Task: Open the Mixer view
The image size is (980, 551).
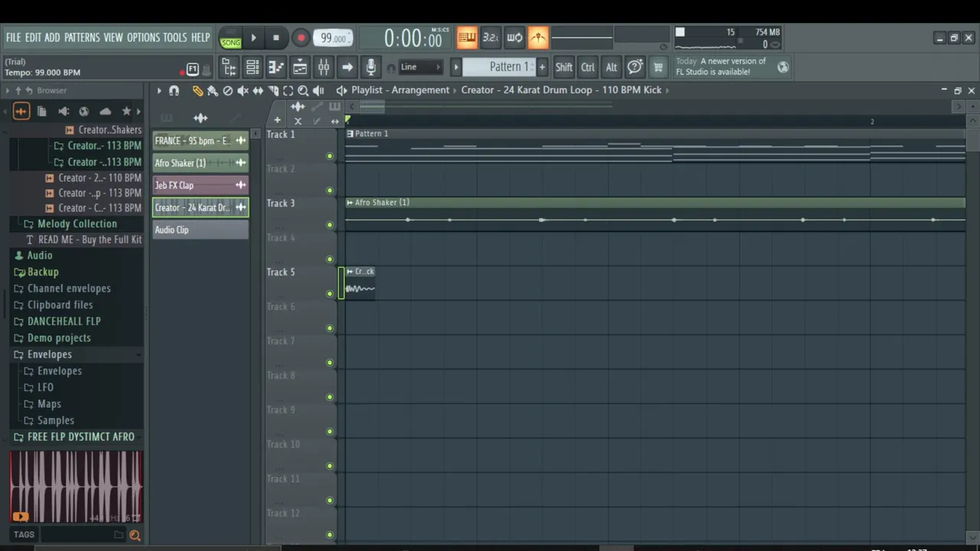Action: click(x=324, y=67)
